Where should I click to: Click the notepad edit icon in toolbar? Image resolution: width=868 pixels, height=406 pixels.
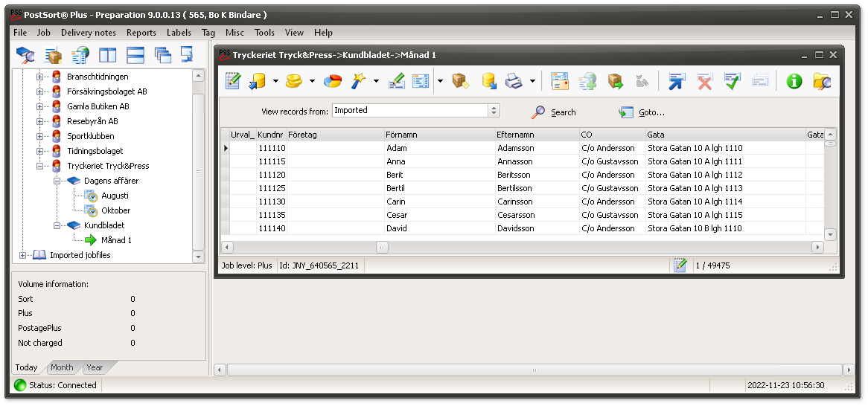tap(232, 81)
